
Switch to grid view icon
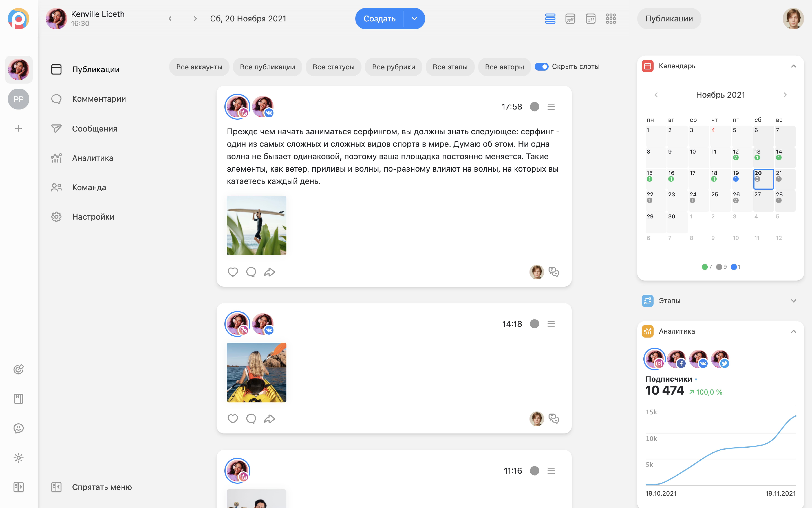click(x=611, y=18)
